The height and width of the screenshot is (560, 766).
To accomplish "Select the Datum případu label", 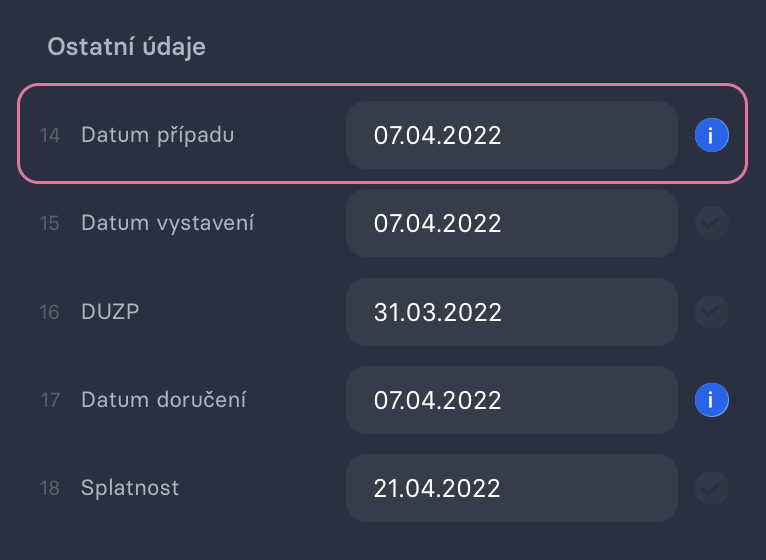I will click(157, 135).
